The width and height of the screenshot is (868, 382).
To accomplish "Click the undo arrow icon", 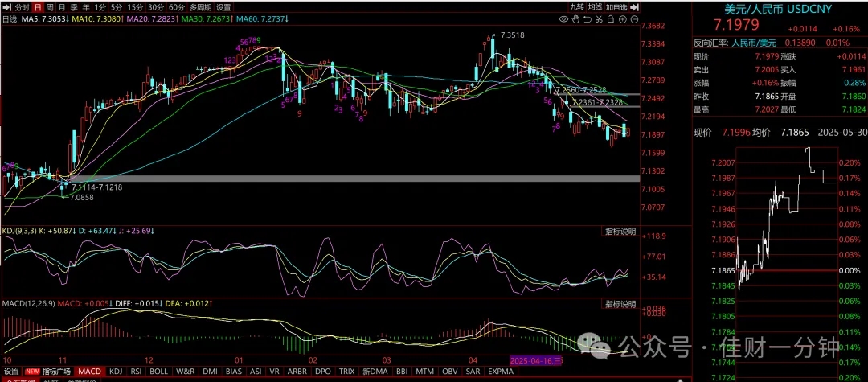I will click(588, 19).
